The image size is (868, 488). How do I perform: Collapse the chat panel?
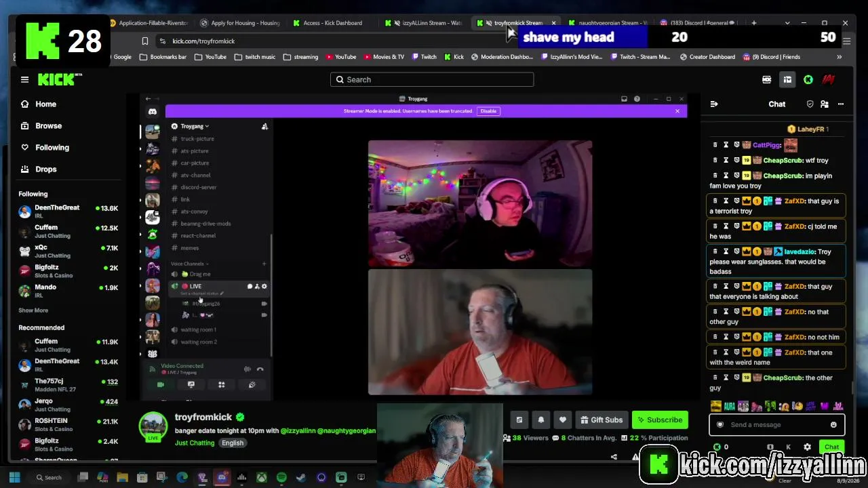[x=713, y=104]
